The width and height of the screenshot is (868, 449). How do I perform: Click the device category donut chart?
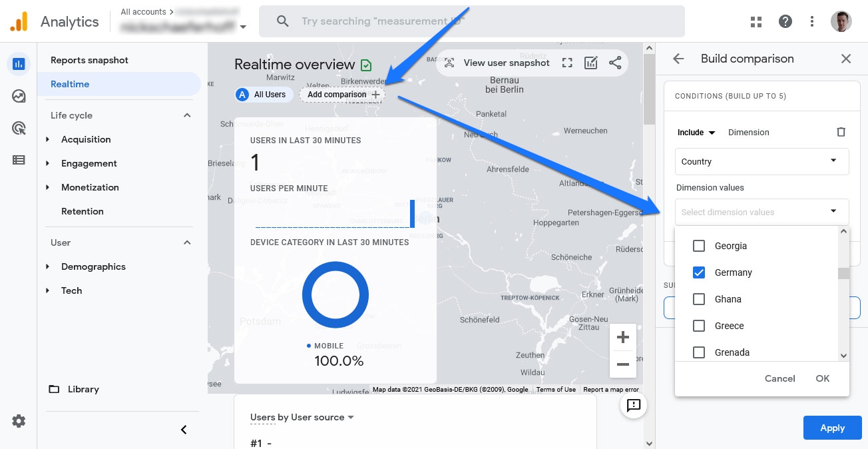[x=335, y=294]
